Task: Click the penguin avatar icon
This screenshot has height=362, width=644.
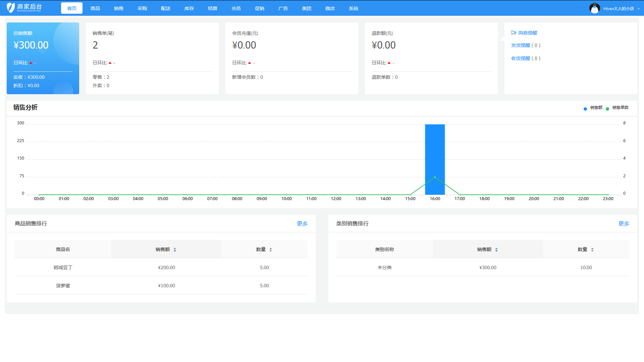Action: pos(594,8)
